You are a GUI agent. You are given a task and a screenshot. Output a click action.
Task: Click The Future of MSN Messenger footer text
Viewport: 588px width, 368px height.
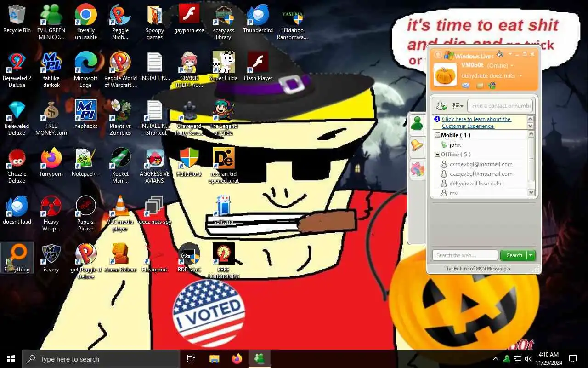tap(477, 269)
